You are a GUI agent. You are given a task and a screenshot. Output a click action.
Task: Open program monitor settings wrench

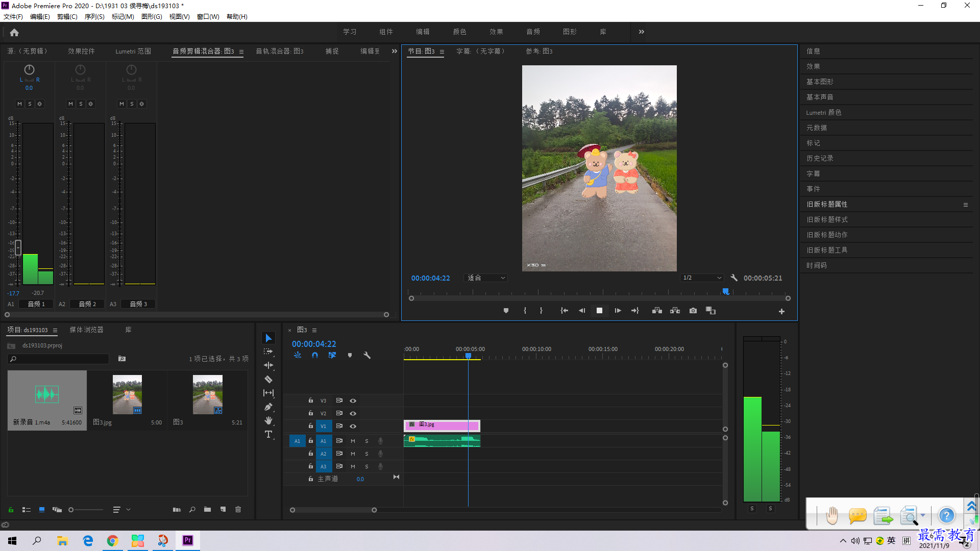734,278
